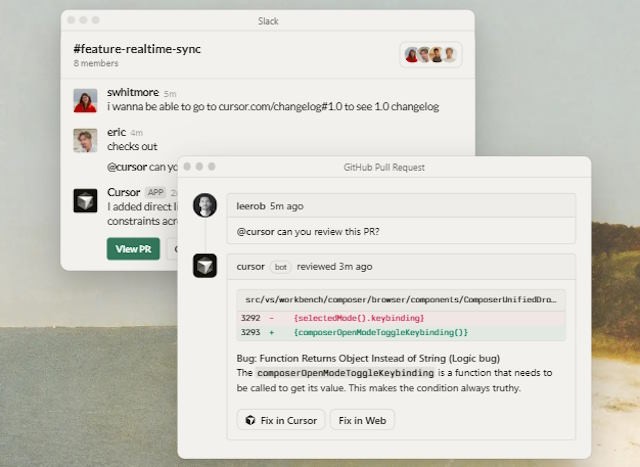The image size is (640, 467).
Task: Open the ComposerUnifiedDro… file path header
Action: coord(401,300)
